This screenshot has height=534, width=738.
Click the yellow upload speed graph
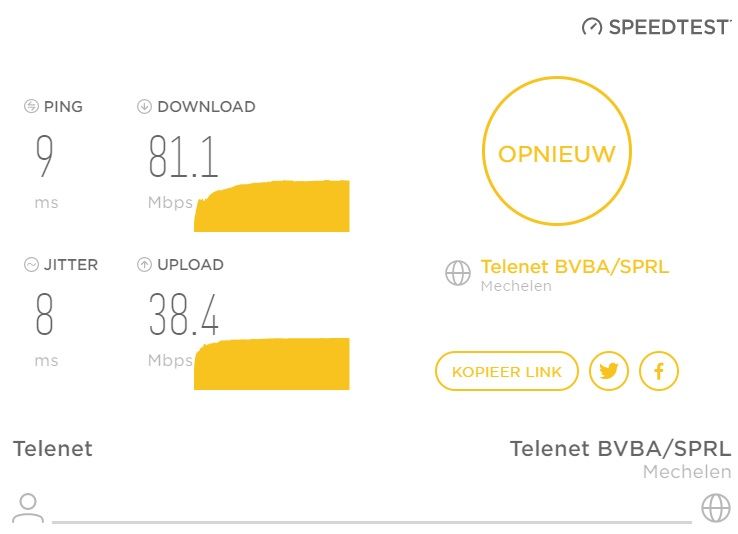click(x=272, y=364)
